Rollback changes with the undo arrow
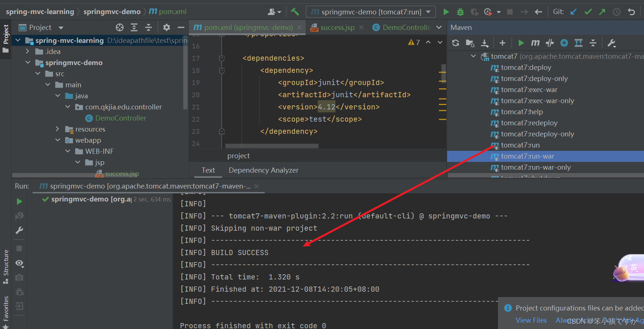 point(631,12)
